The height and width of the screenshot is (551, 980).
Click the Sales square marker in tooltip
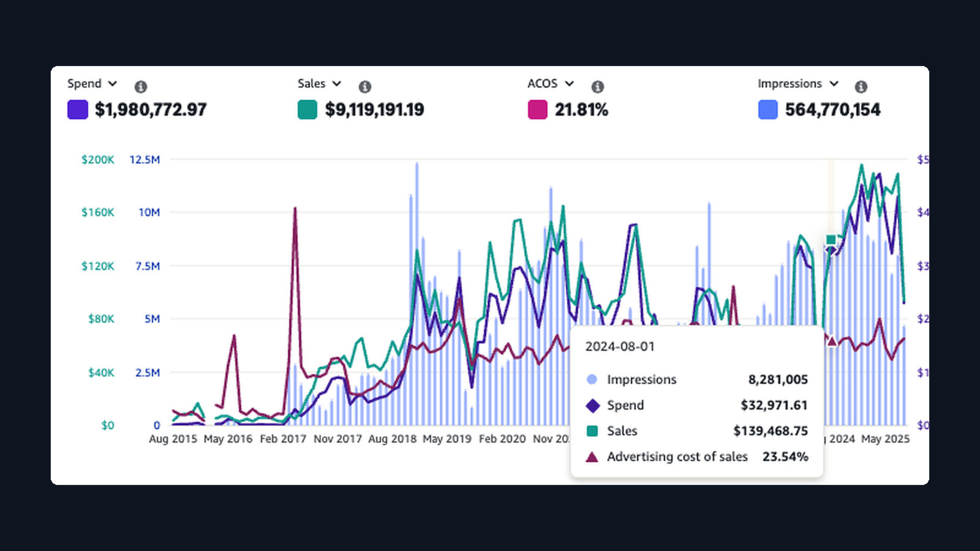pos(592,431)
